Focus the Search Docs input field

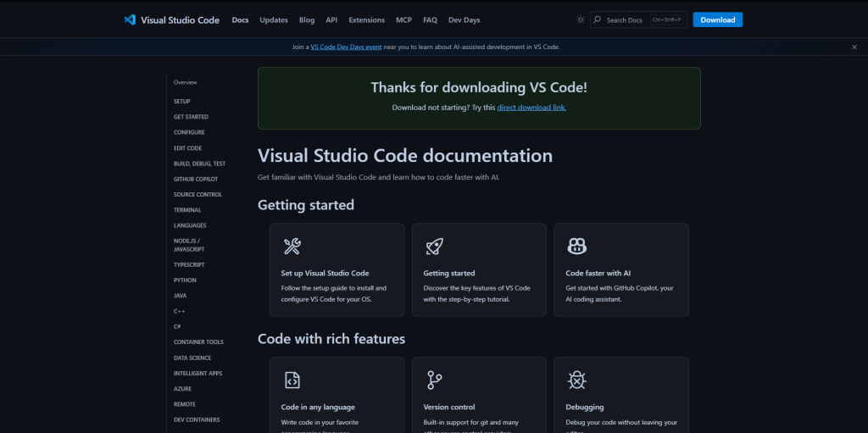pyautogui.click(x=627, y=19)
